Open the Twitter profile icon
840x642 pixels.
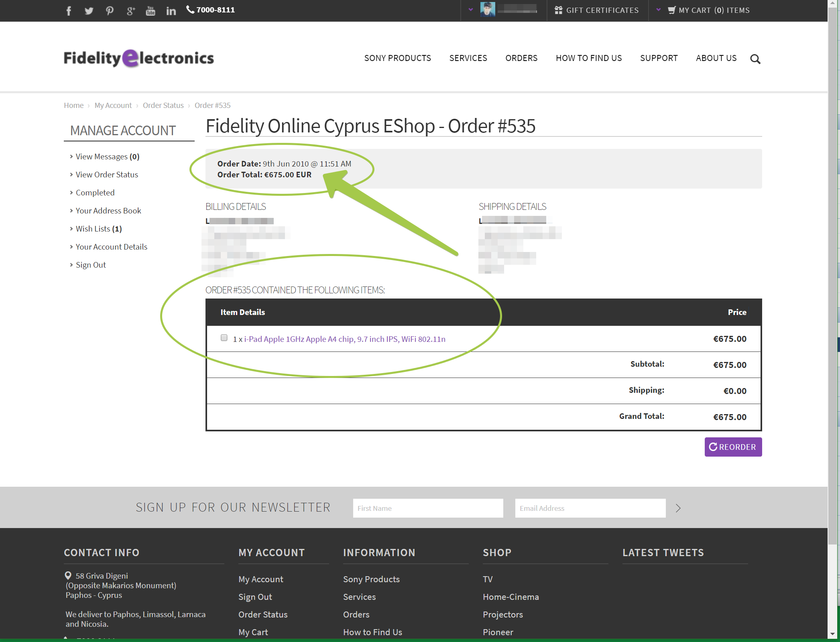coord(89,11)
